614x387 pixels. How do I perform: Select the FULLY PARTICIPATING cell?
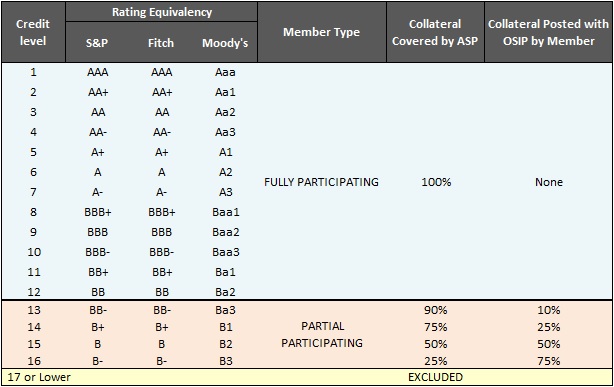click(x=321, y=182)
